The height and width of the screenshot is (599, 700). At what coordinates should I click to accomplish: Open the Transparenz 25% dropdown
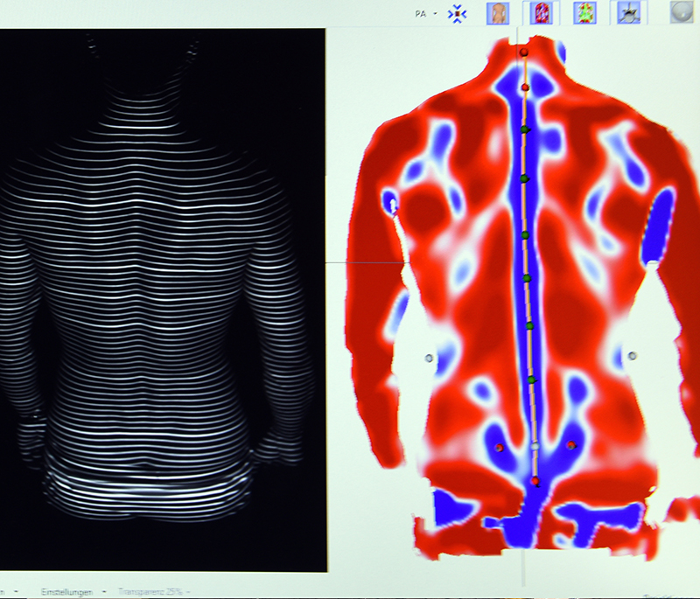pos(154,592)
